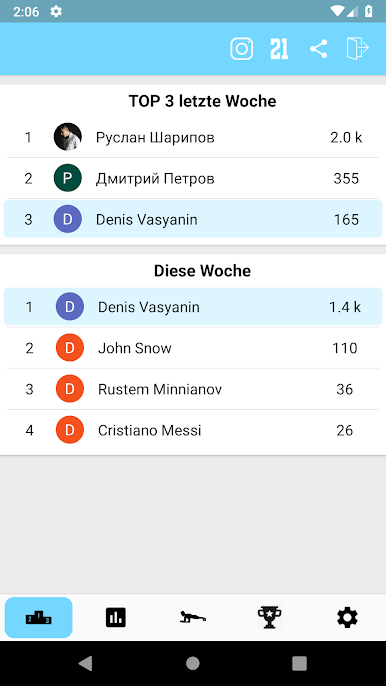Tap Android back navigation button
The height and width of the screenshot is (686, 386).
coord(86,663)
